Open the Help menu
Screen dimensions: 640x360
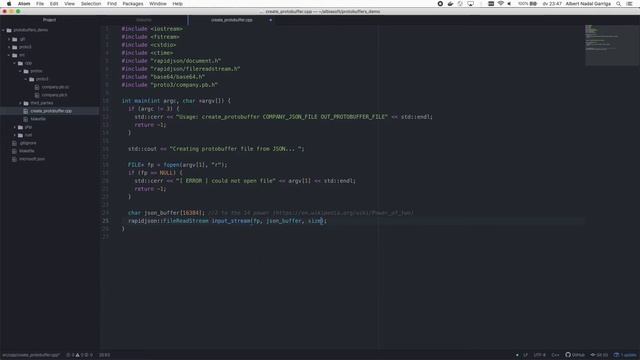tap(178, 4)
